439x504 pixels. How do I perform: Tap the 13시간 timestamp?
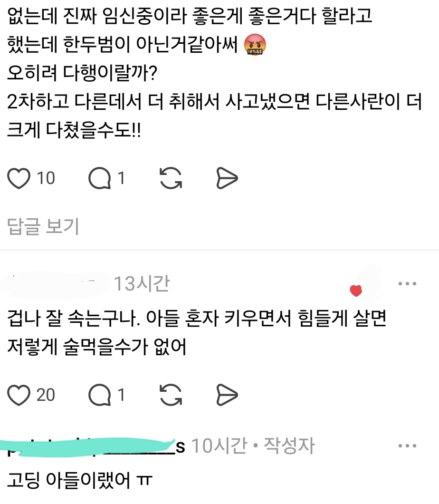pyautogui.click(x=142, y=283)
